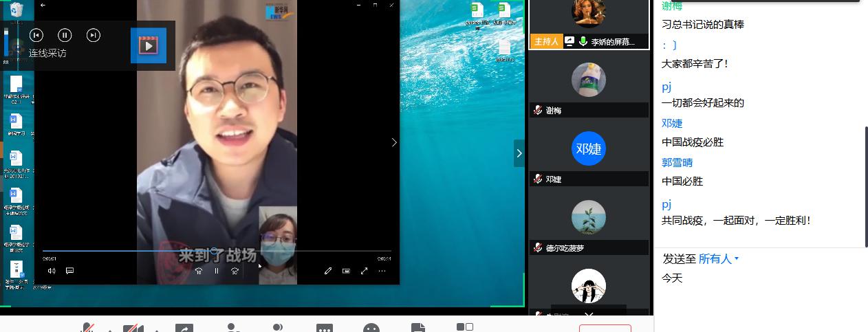Viewport: 868px width, 332px height.
Task: Open the emoji reactions icon
Action: pos(371,328)
